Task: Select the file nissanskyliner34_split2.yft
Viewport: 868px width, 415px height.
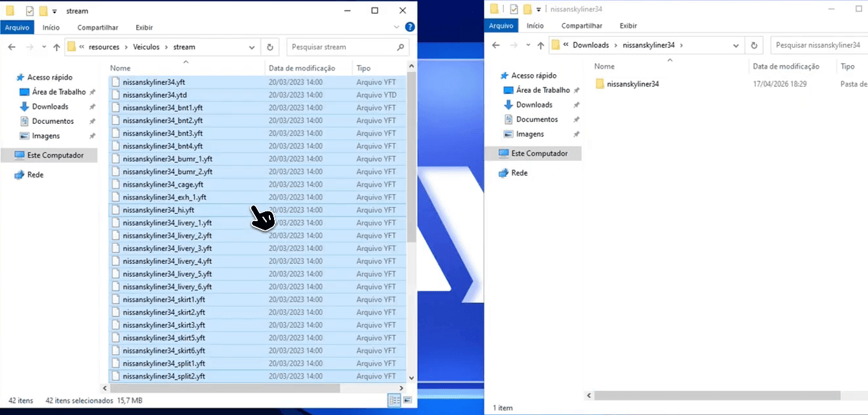Action: point(257,376)
